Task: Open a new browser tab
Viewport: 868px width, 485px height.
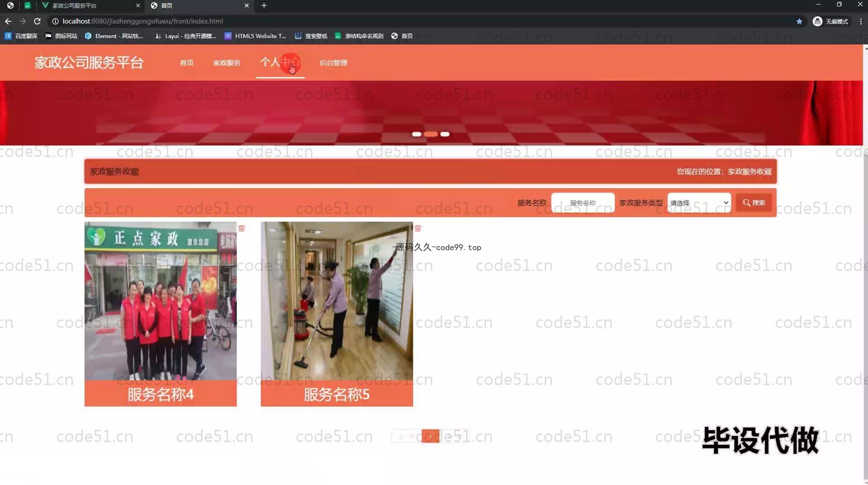Action: point(264,5)
